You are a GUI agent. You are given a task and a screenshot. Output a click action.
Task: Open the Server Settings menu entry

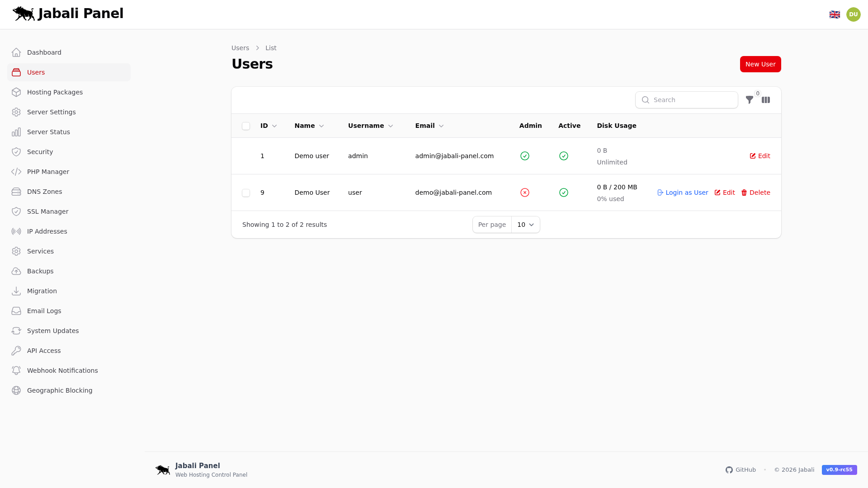51,112
